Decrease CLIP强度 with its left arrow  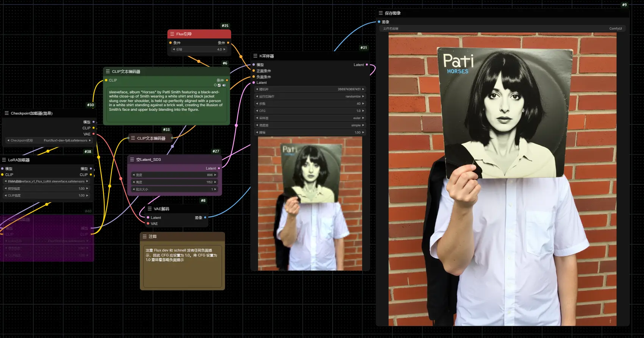coord(5,196)
